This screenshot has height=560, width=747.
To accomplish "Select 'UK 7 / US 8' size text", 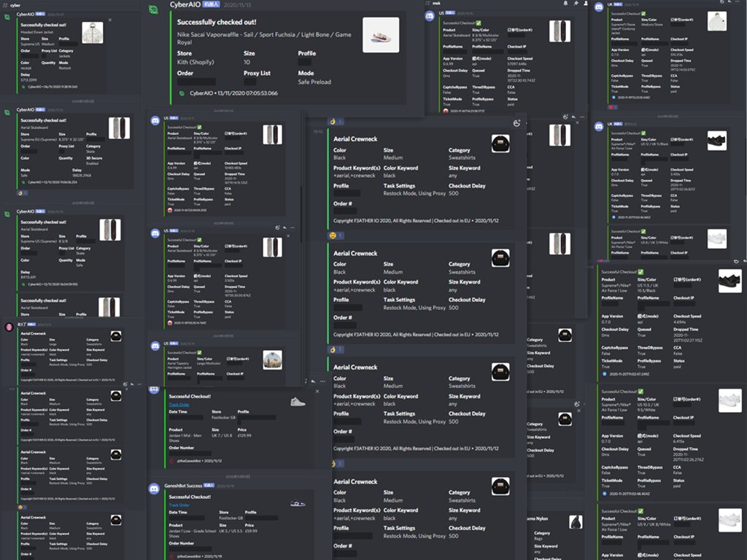I will pos(222,435).
